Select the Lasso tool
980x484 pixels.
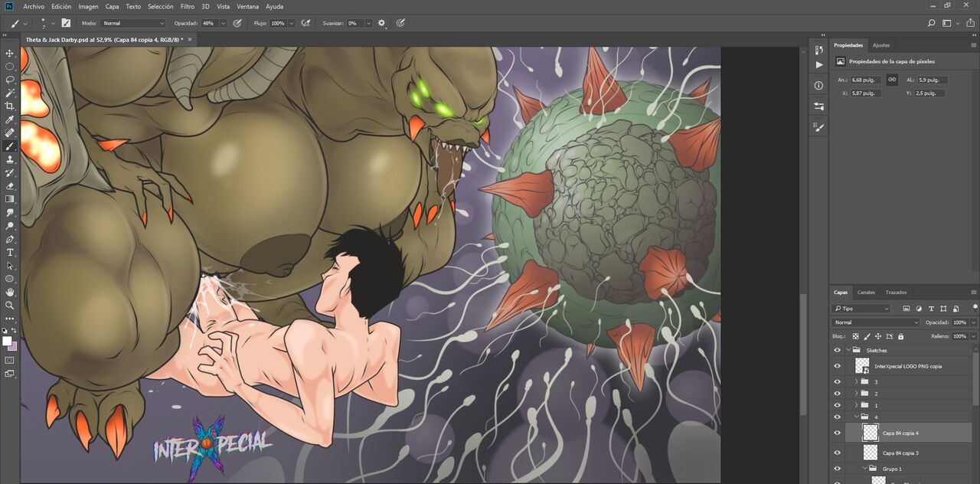[10, 80]
